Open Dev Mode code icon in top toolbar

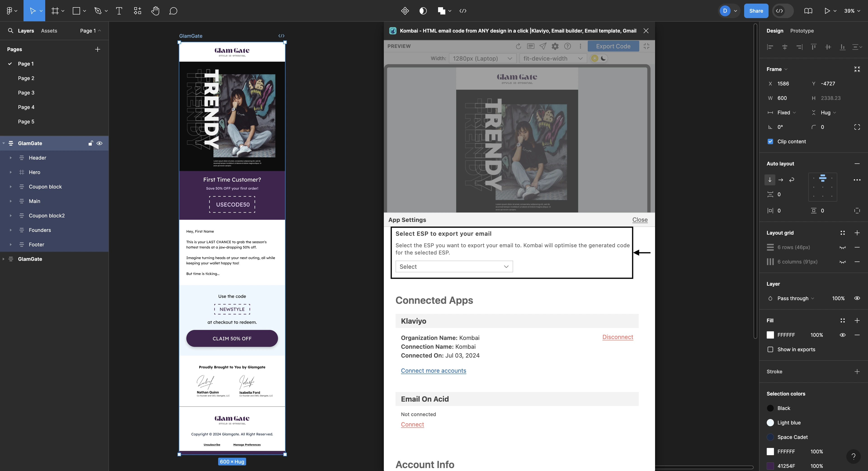click(463, 11)
